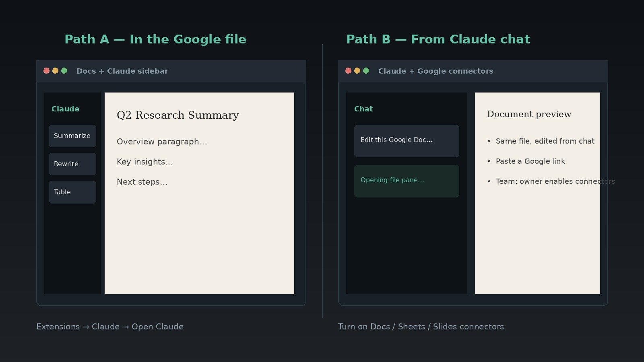Click the 'Opening file pane…' status message
This screenshot has width=644, height=362.
(407, 181)
